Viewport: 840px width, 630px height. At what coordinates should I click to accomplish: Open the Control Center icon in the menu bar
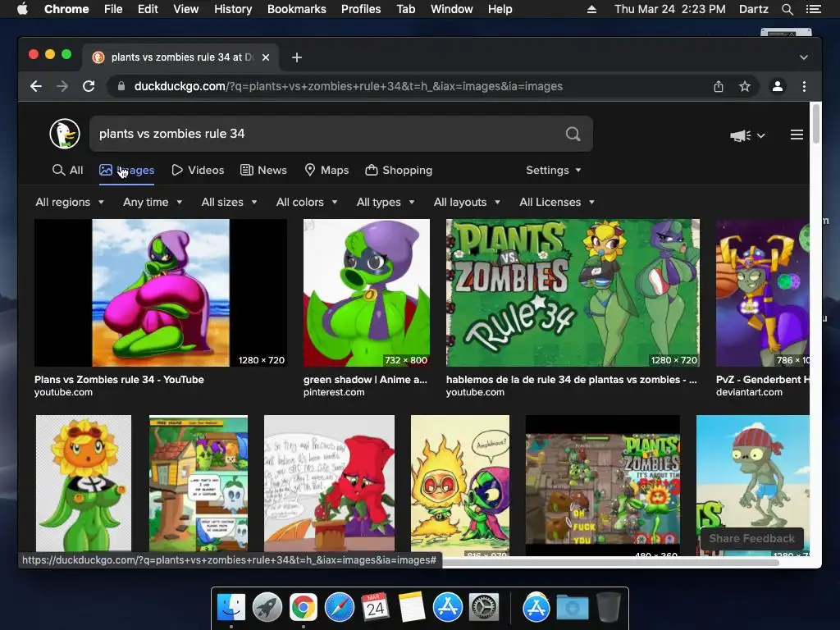(813, 9)
